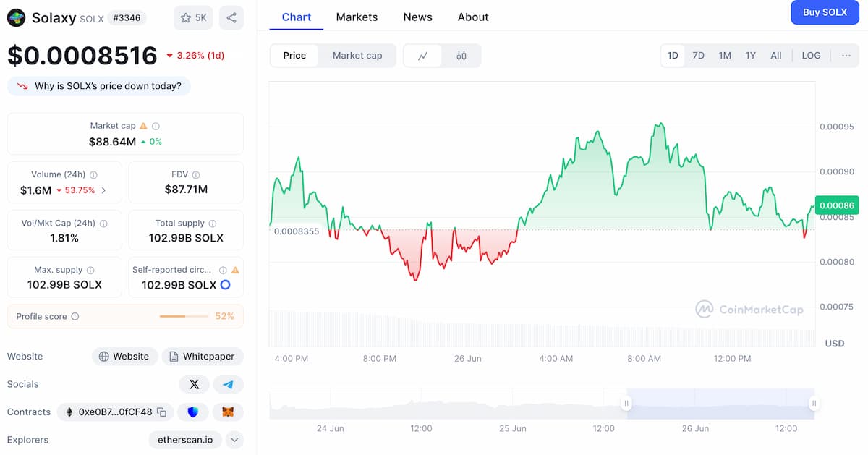This screenshot has height=455, width=868.
Task: Show the FDV info icon tooltip
Action: pyautogui.click(x=196, y=174)
